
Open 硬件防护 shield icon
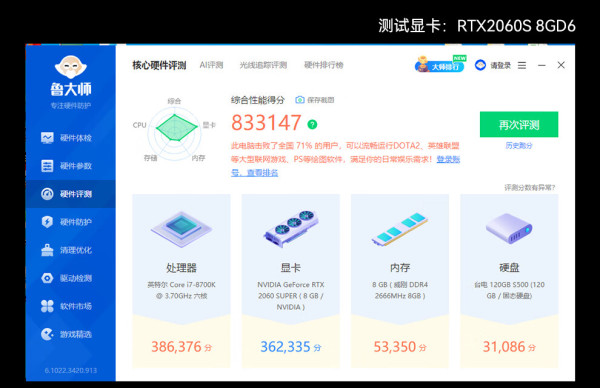(x=47, y=222)
